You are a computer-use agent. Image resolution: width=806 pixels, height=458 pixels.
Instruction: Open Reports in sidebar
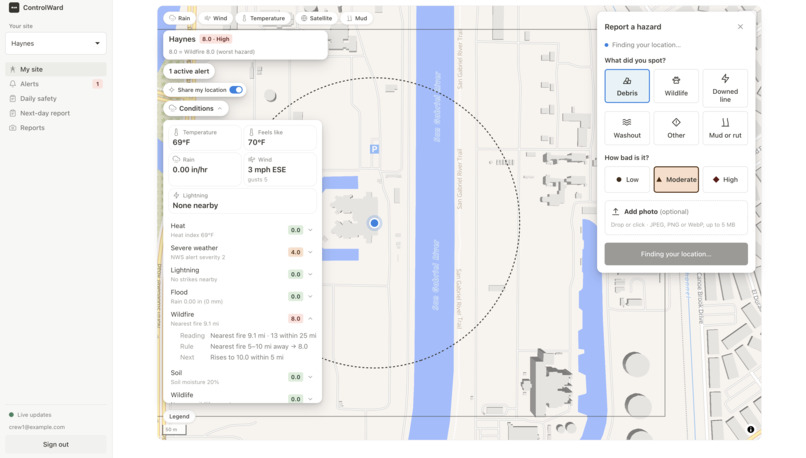pyautogui.click(x=56, y=128)
